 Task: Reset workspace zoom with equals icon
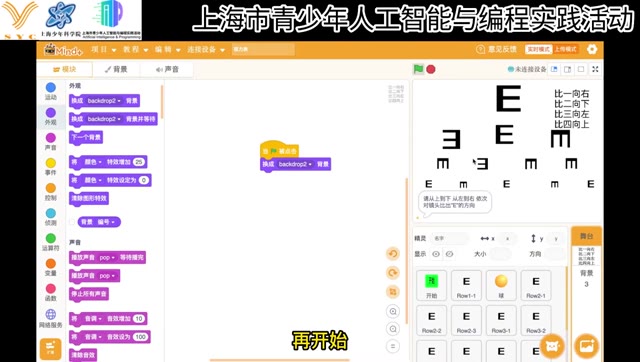pyautogui.click(x=393, y=346)
